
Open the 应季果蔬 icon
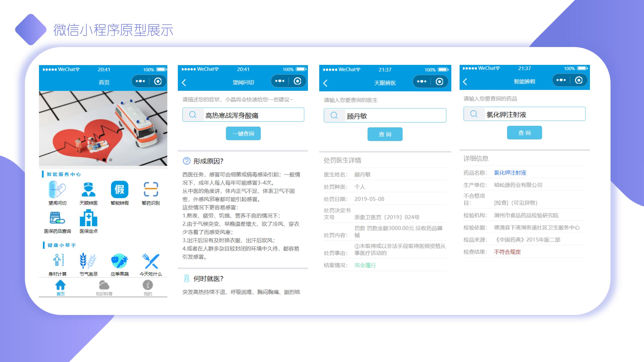(119, 261)
